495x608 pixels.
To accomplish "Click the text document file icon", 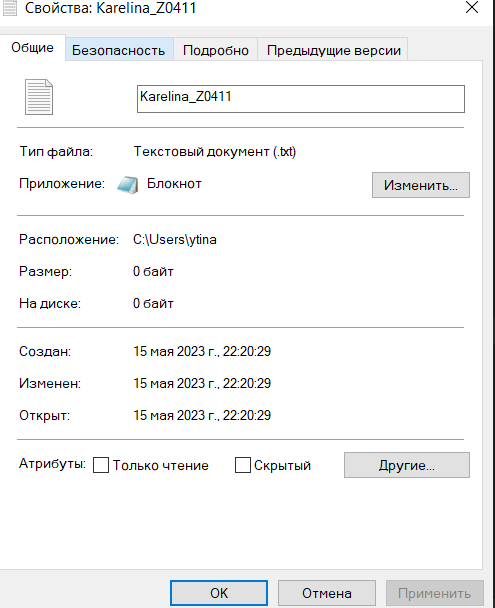I will pyautogui.click(x=39, y=97).
